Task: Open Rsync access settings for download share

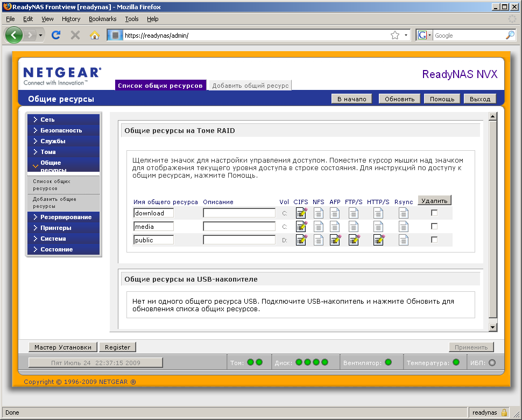Action: point(404,213)
